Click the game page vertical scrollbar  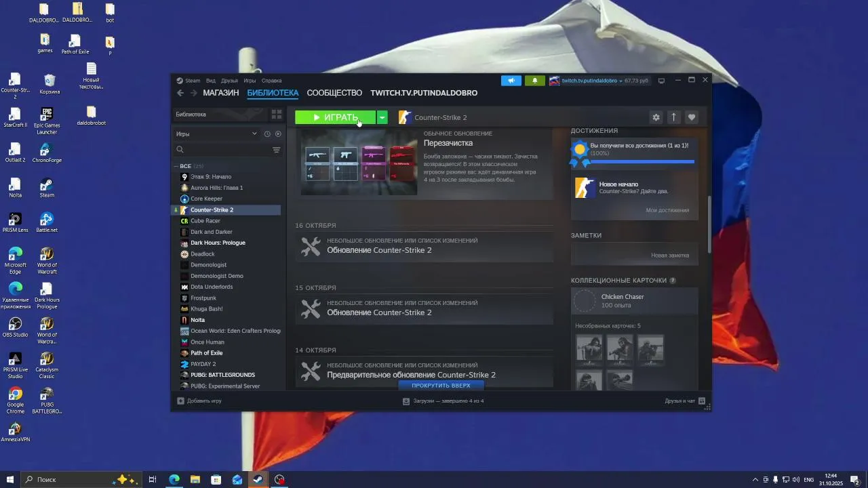[x=709, y=224]
